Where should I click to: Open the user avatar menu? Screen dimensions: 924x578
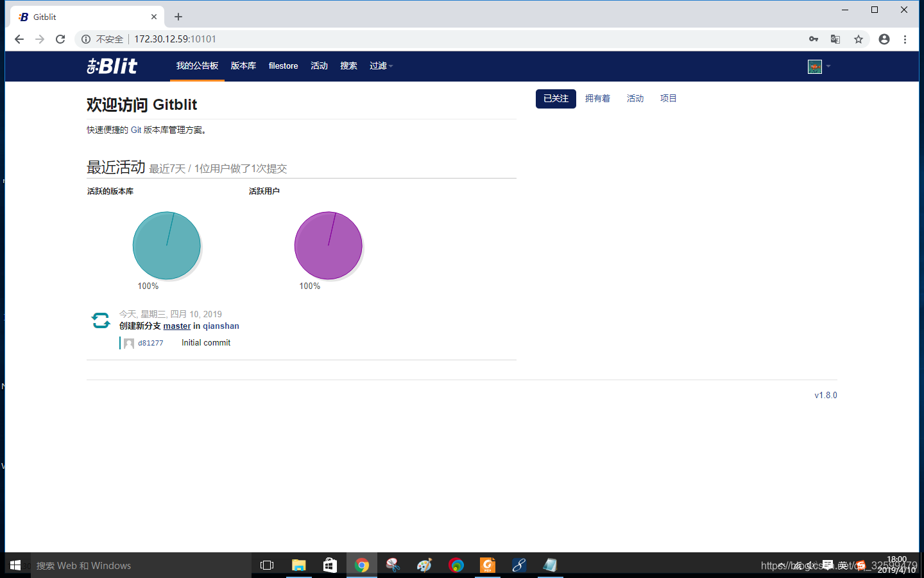(x=815, y=66)
